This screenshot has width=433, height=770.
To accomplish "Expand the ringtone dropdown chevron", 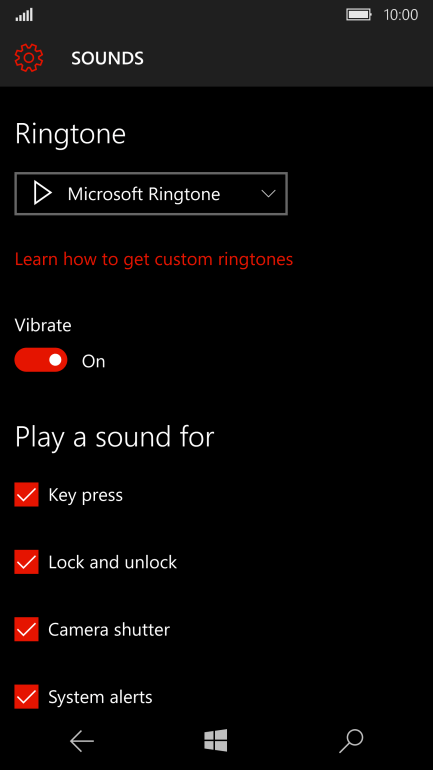I will point(268,193).
